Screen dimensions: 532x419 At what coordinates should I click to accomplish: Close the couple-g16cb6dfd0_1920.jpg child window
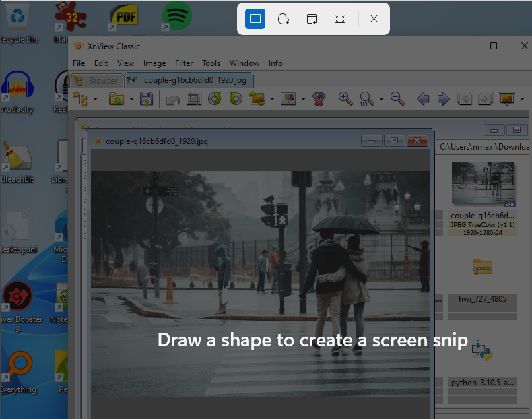click(417, 141)
